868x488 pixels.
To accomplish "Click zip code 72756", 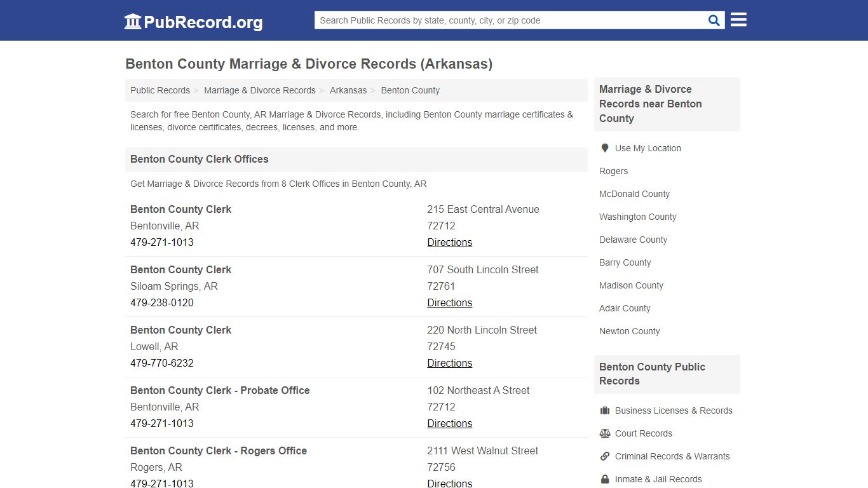I will [441, 467].
